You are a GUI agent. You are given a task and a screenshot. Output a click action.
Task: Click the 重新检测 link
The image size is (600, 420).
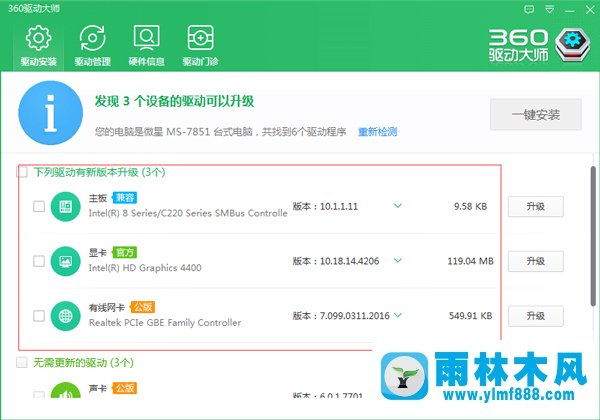coord(377,132)
